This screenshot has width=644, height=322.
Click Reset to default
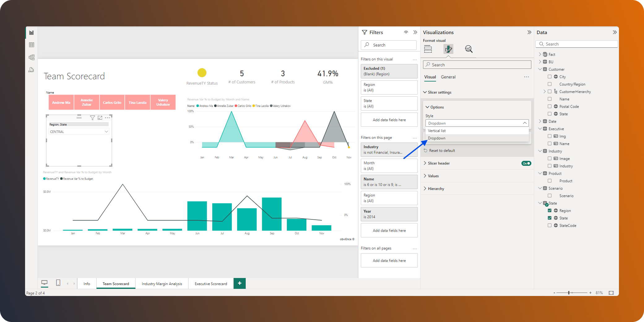pos(442,150)
